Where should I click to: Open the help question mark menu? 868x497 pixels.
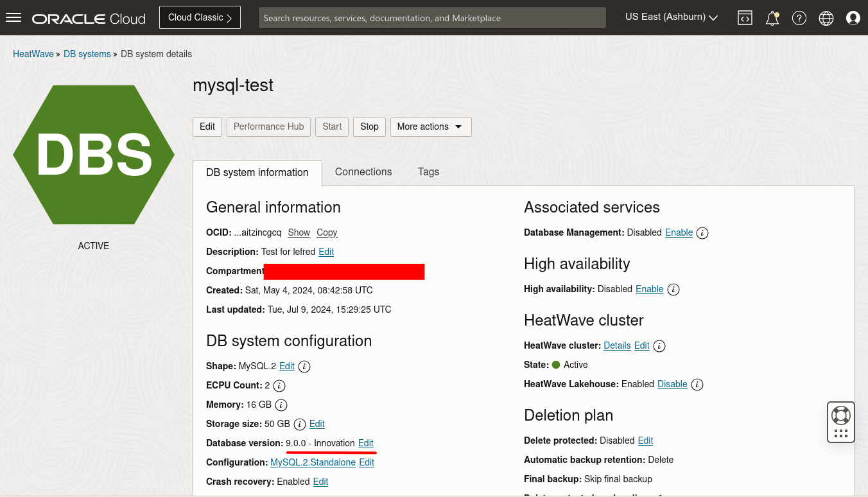(799, 17)
